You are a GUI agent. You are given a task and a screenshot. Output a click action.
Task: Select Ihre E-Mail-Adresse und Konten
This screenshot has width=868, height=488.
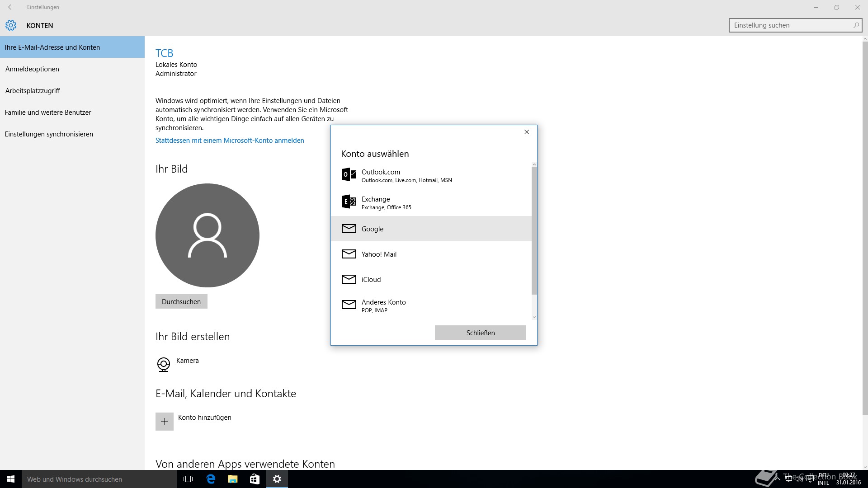click(72, 47)
